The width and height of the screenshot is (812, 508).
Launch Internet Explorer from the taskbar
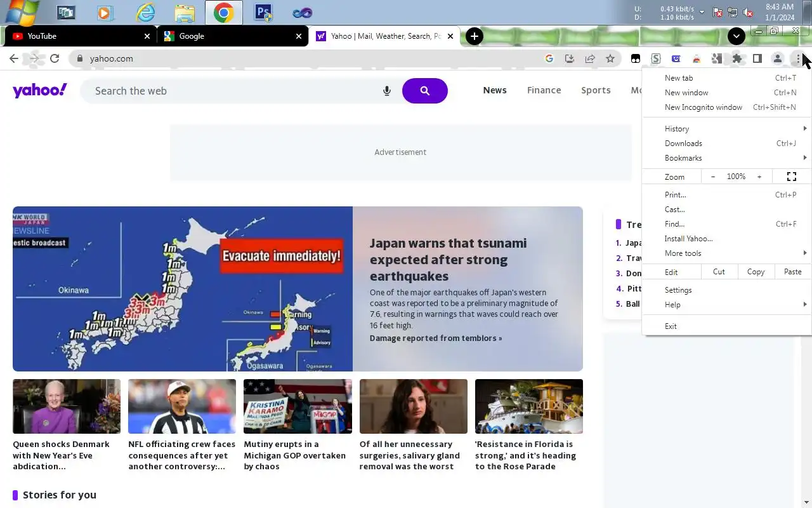point(145,12)
